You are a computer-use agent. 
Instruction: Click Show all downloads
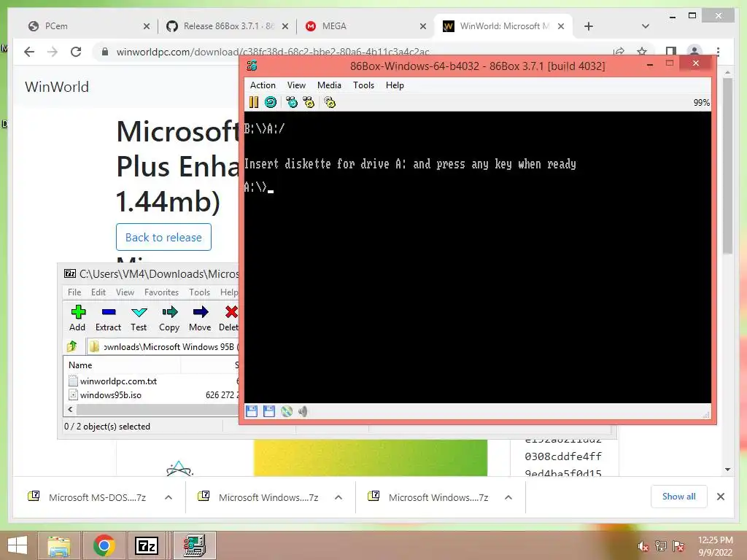click(x=679, y=497)
